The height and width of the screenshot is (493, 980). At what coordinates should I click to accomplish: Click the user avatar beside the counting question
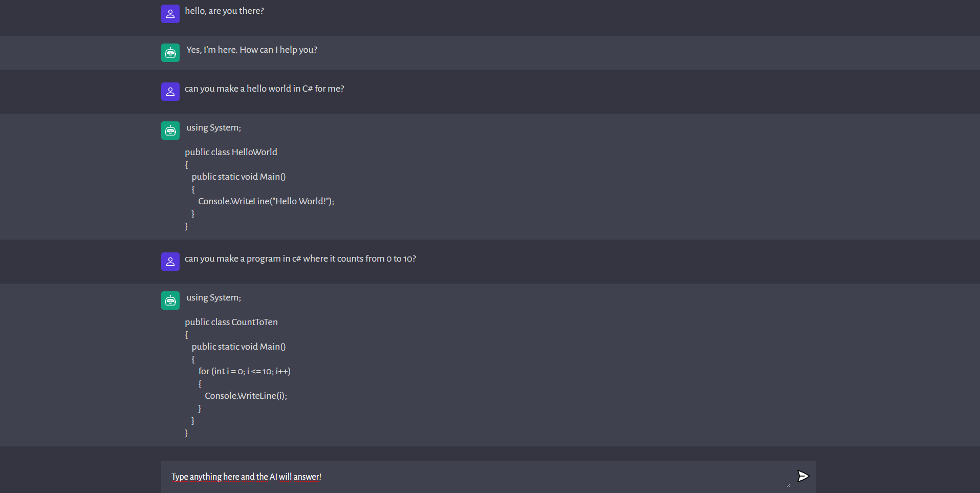click(x=170, y=262)
